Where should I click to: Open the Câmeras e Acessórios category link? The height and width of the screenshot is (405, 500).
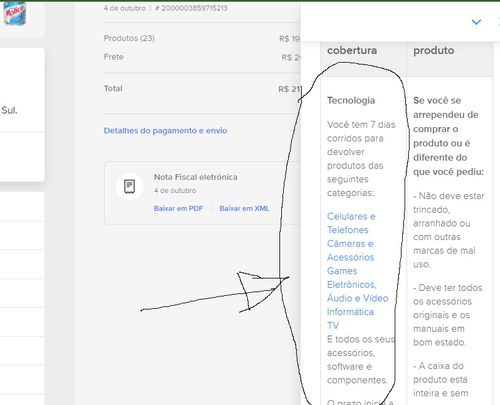tap(350, 250)
